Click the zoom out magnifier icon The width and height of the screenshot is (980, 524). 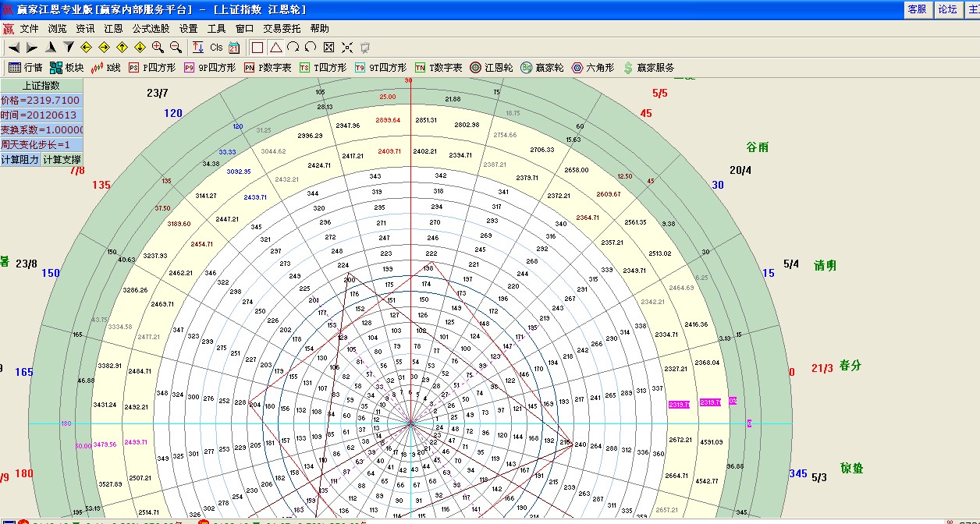click(x=176, y=48)
